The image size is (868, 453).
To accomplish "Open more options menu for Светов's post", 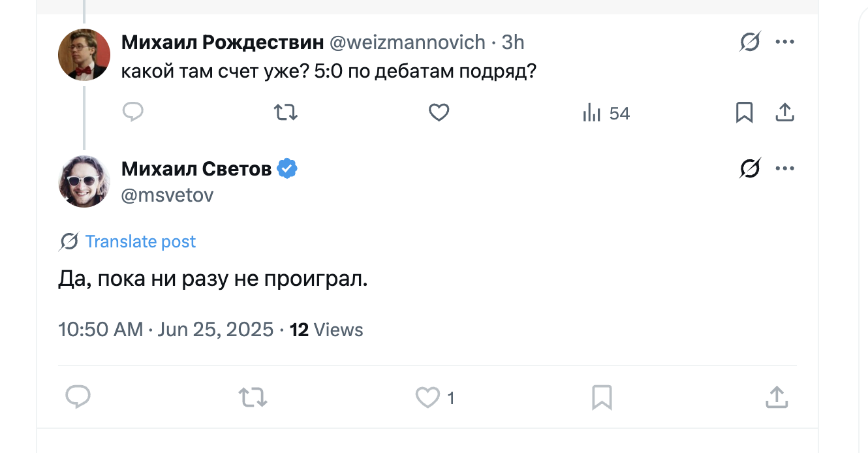I will tap(784, 169).
